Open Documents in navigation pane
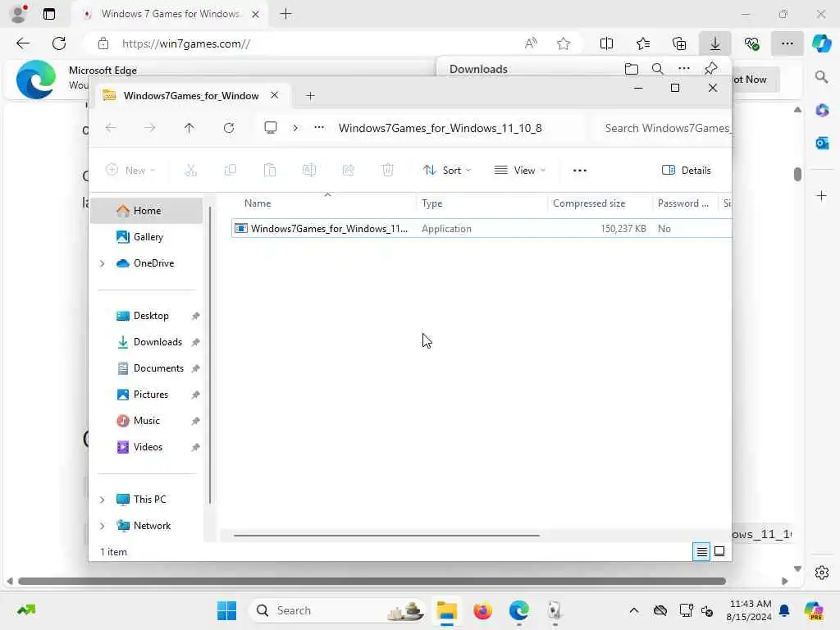The height and width of the screenshot is (630, 840). click(x=146, y=368)
